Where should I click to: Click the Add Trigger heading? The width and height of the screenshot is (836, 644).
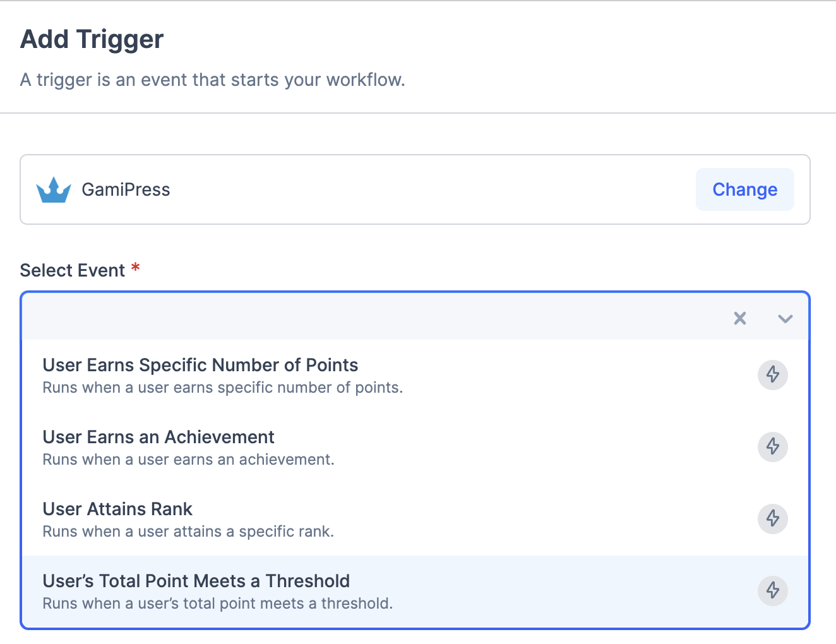pos(92,39)
